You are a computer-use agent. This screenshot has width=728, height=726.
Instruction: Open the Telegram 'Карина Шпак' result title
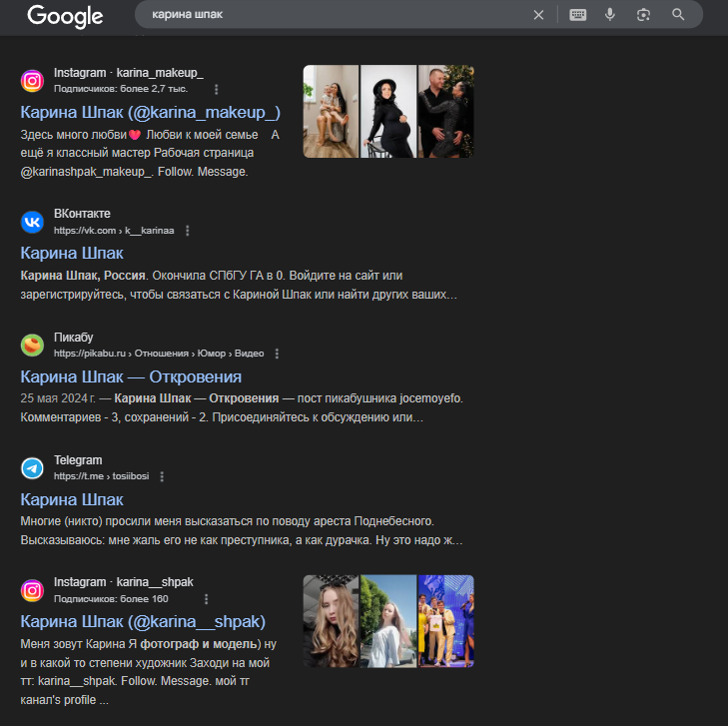[72, 500]
